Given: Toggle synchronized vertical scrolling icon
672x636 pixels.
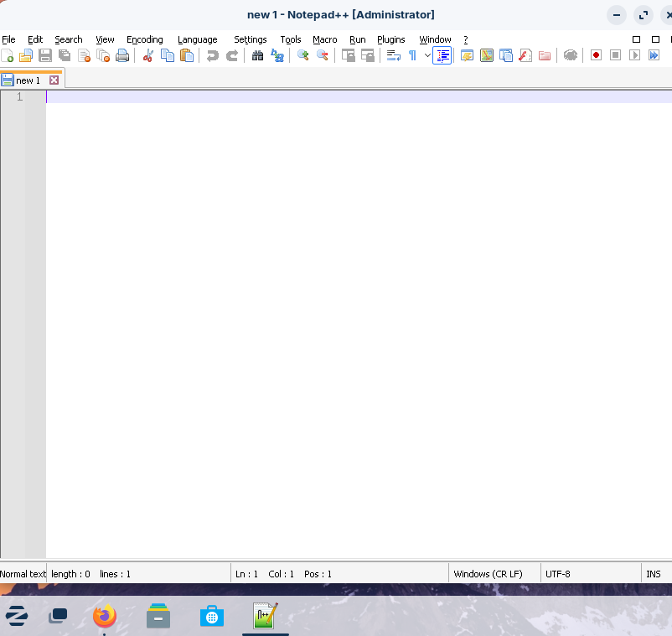Looking at the screenshot, I should 348,55.
